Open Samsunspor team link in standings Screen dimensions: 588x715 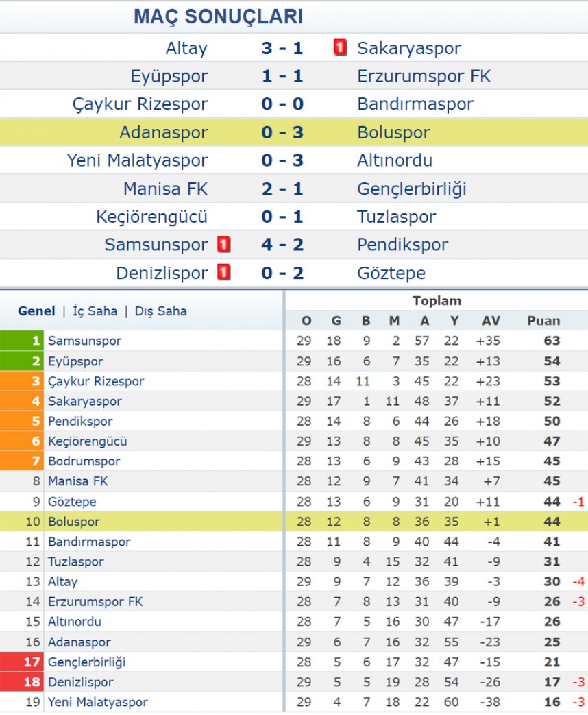coord(85,341)
